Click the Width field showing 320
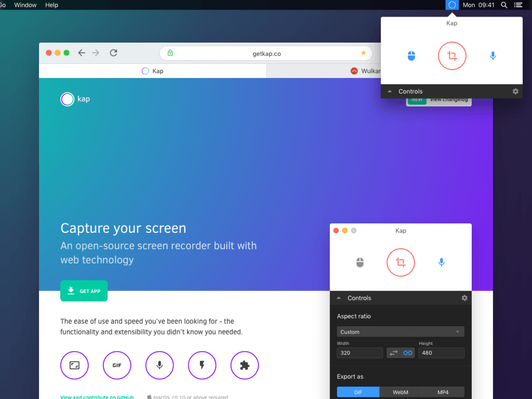Image resolution: width=532 pixels, height=399 pixels. pyautogui.click(x=360, y=353)
